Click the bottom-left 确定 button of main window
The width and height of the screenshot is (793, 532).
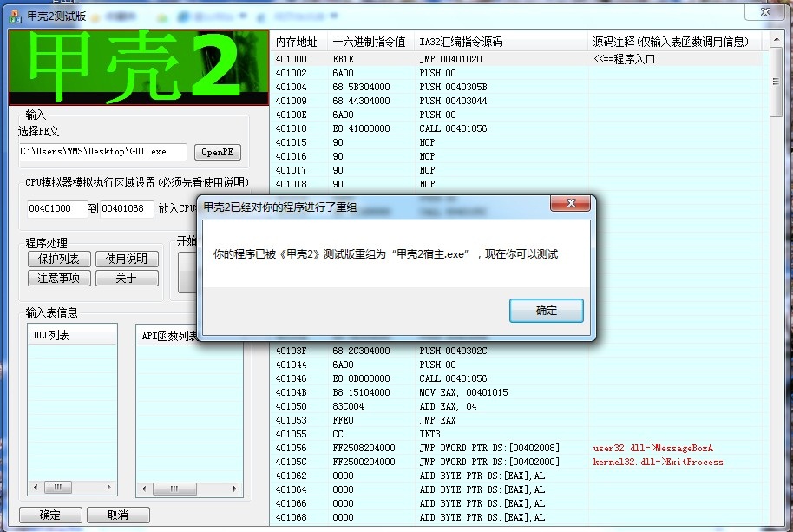tap(50, 515)
